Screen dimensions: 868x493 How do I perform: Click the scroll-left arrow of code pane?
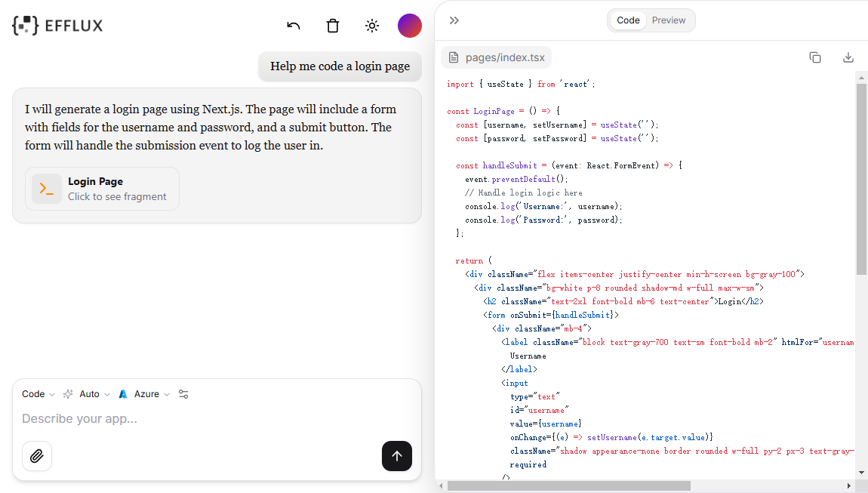pyautogui.click(x=442, y=485)
